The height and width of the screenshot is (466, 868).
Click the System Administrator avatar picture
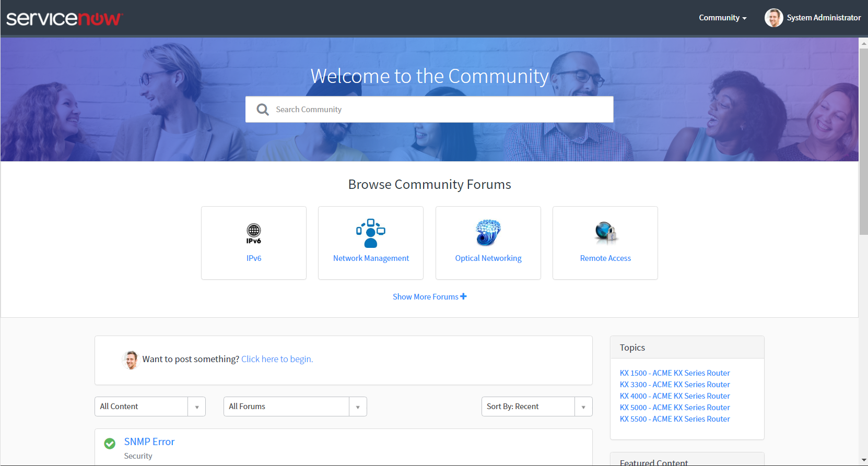click(x=773, y=18)
